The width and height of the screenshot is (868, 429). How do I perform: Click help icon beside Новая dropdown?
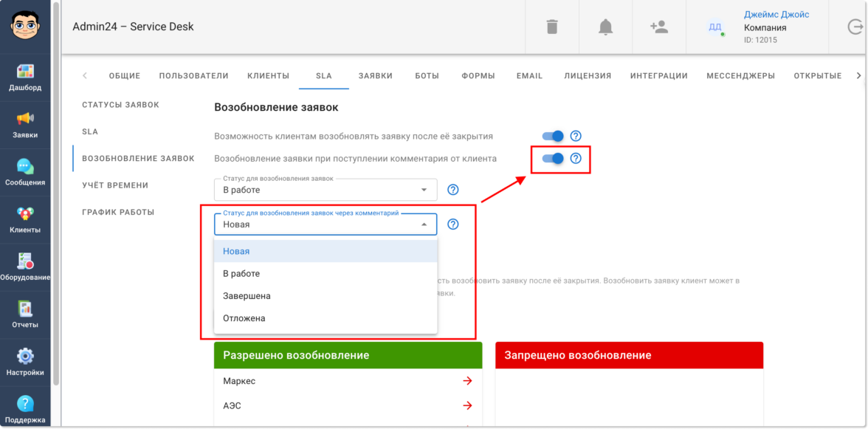453,224
